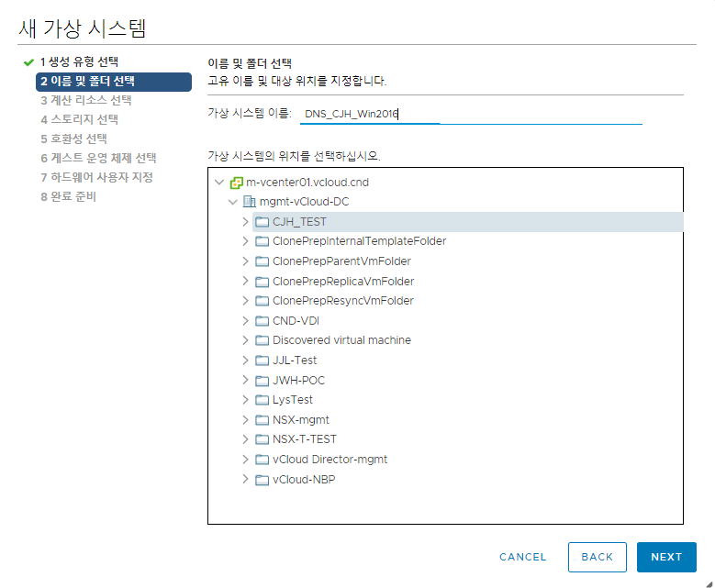
Task: Select the ClonePrepInternalTemplateFolder label
Action: (359, 241)
